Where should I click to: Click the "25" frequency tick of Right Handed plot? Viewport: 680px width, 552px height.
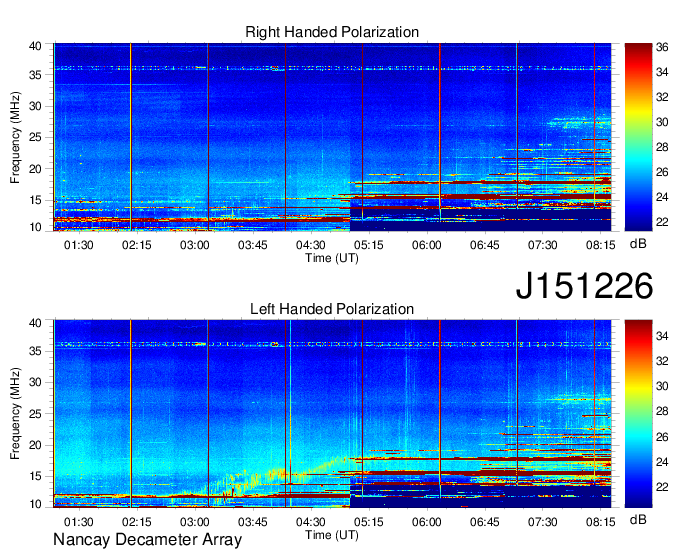35,138
